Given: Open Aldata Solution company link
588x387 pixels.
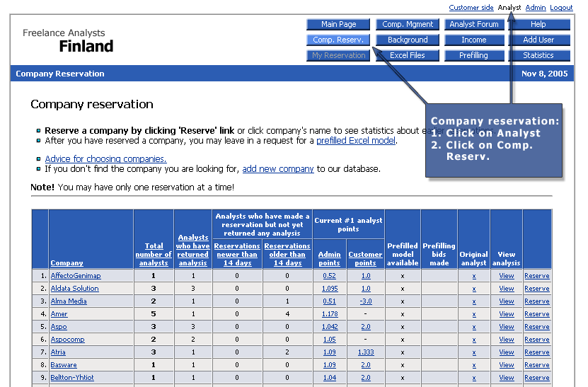Looking at the screenshot, I should (74, 289).
